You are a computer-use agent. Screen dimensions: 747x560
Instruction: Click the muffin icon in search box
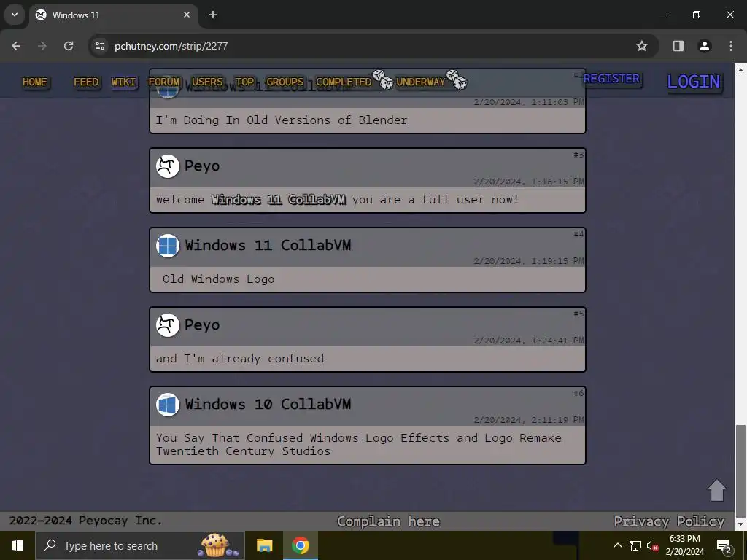tap(217, 545)
